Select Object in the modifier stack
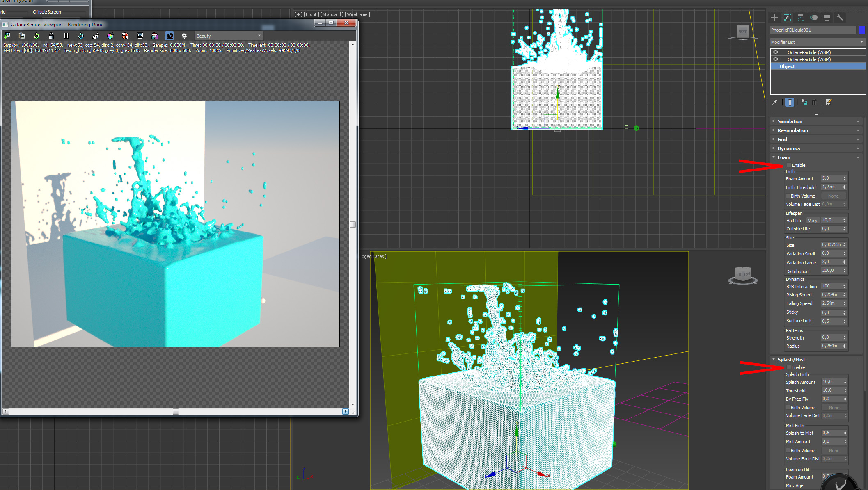868x490 pixels. (x=787, y=66)
